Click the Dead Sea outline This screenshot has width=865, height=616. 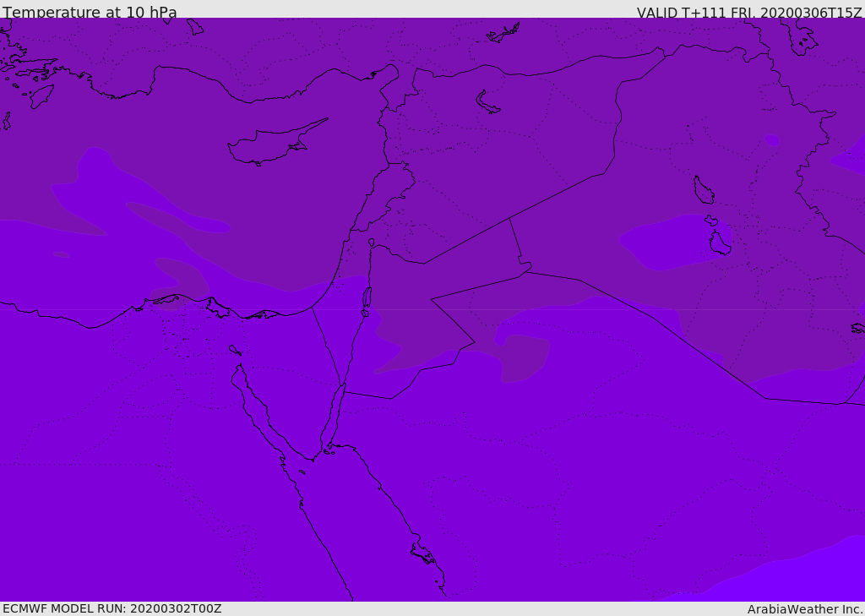tap(367, 298)
